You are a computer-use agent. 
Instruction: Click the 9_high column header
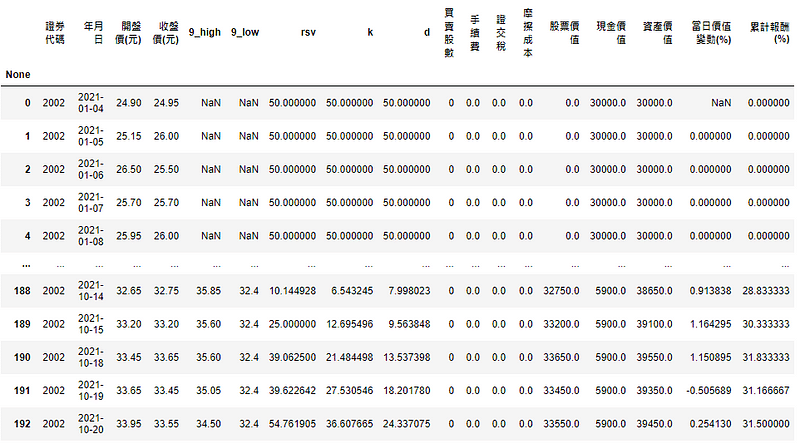click(x=204, y=32)
